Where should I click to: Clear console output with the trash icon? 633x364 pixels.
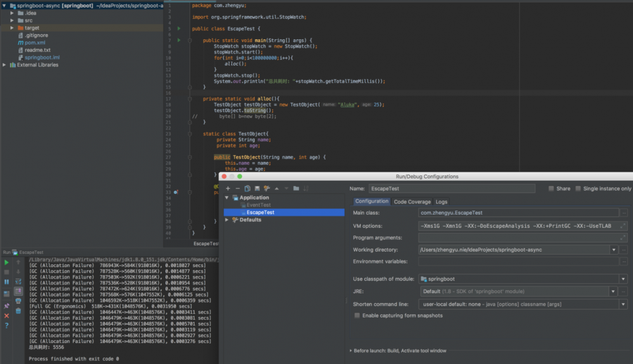(x=18, y=311)
